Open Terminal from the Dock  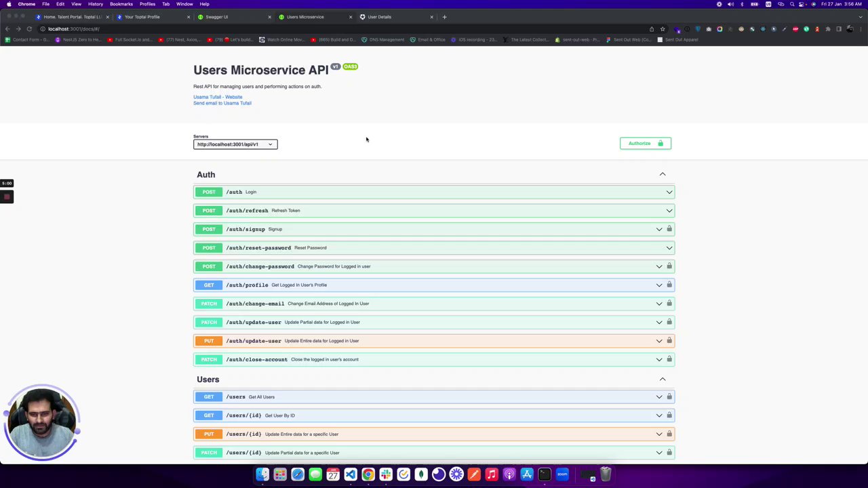(x=545, y=474)
